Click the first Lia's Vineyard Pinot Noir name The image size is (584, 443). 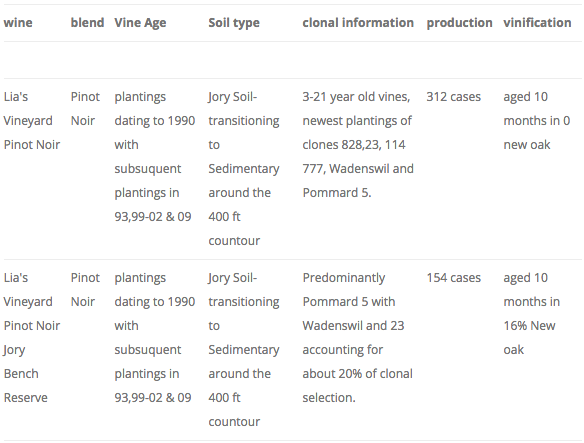[x=32, y=121]
